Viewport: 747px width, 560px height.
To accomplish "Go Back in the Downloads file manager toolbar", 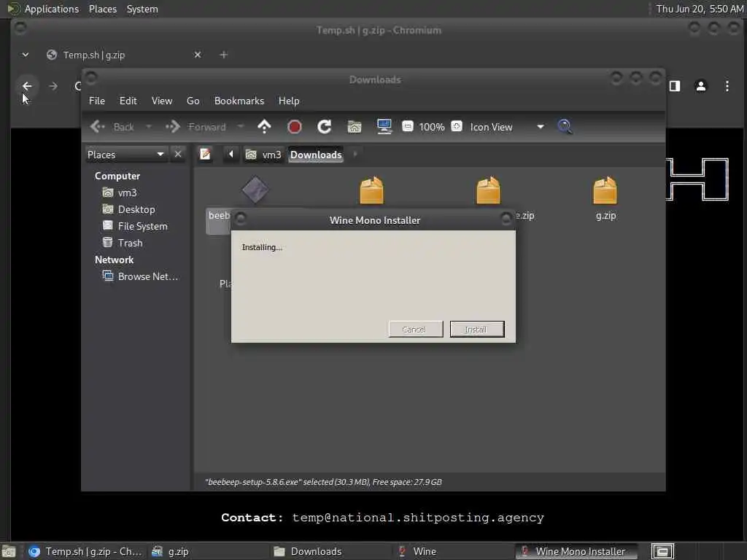I will point(112,127).
